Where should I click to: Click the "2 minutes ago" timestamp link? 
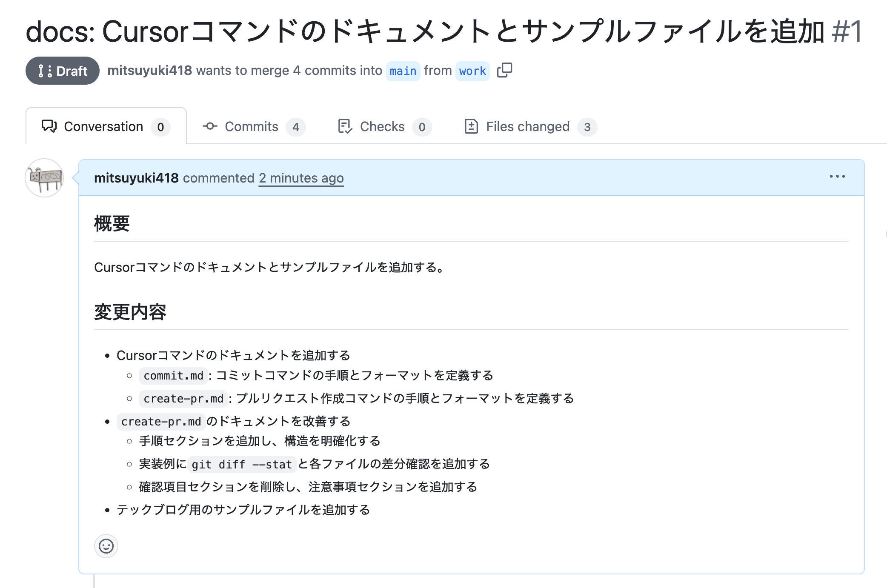[301, 178]
